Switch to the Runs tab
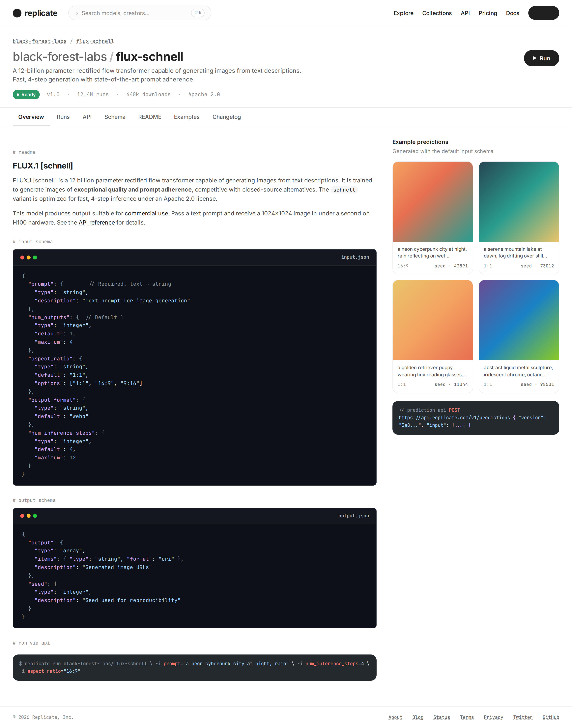The width and height of the screenshot is (572, 728). (63, 117)
